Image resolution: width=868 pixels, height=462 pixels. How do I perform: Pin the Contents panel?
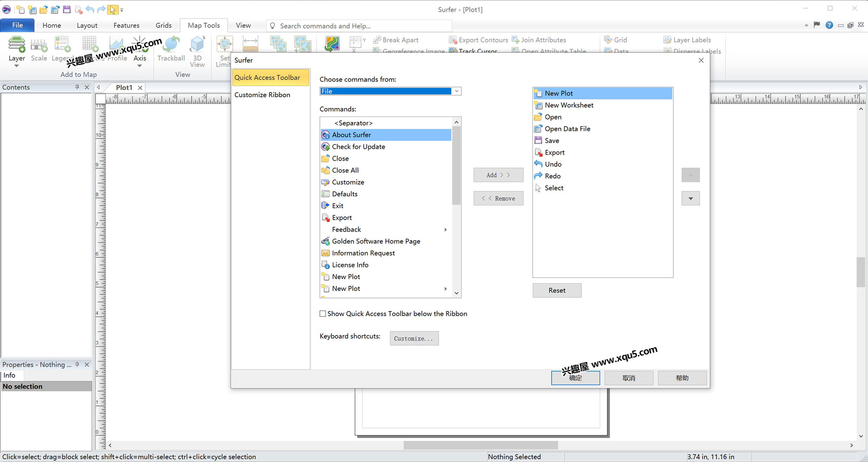(x=77, y=87)
